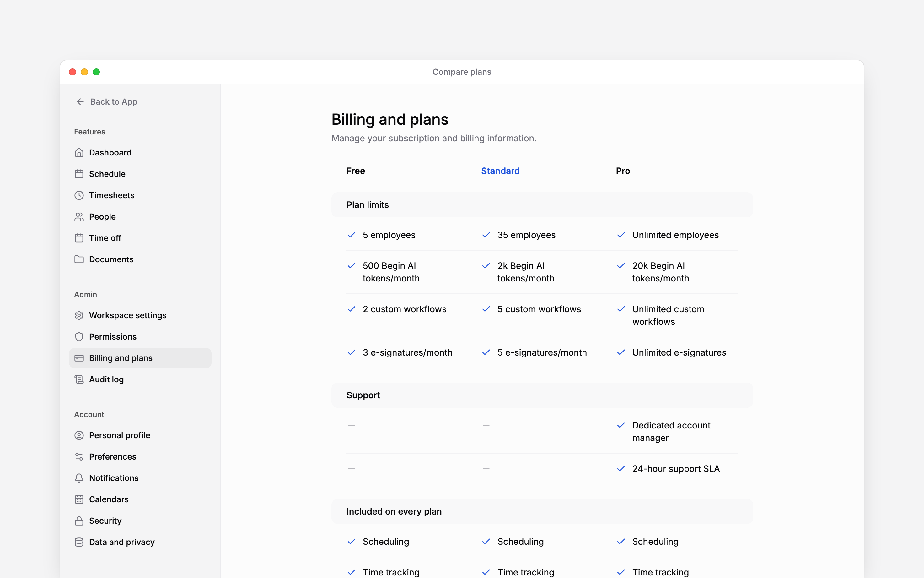Go to Timesheets in sidebar
924x578 pixels.
[140, 195]
